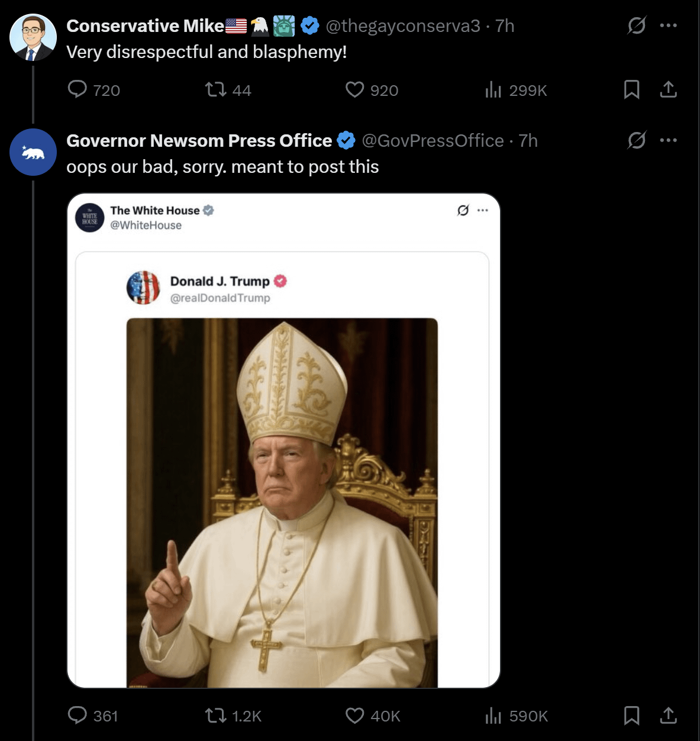Reply to Governor Newsom Press Office post
This screenshot has height=741, width=700.
pyautogui.click(x=78, y=715)
